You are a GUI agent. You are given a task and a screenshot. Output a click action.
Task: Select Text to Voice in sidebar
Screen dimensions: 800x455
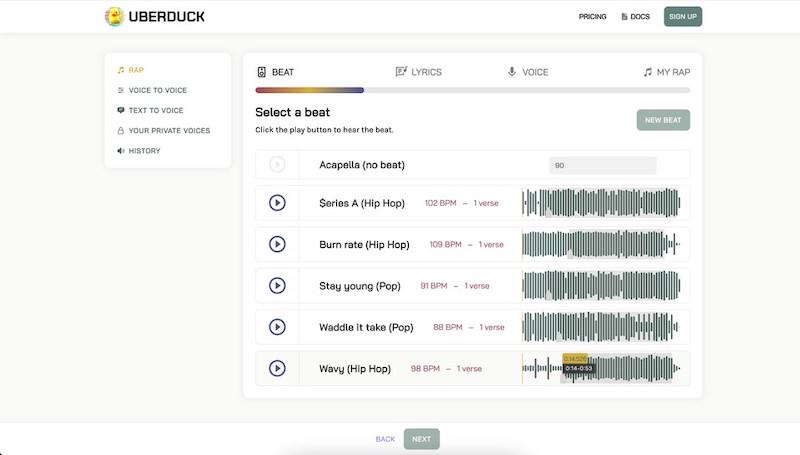155,110
